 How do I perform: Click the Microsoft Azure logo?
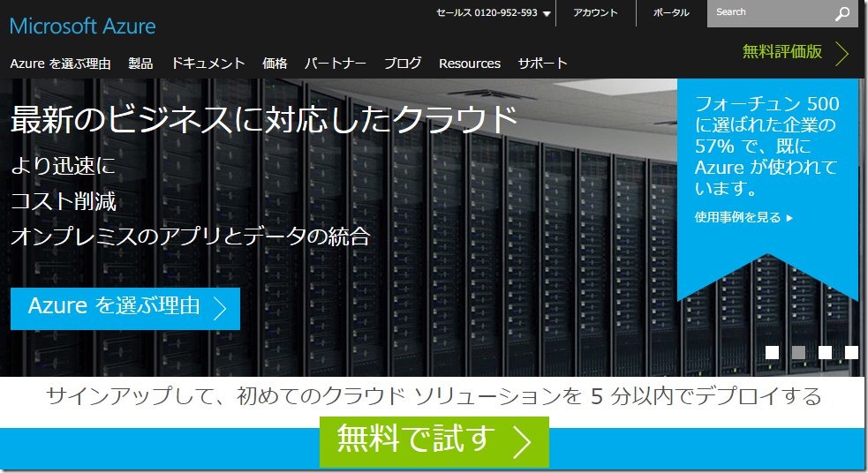coord(82,26)
